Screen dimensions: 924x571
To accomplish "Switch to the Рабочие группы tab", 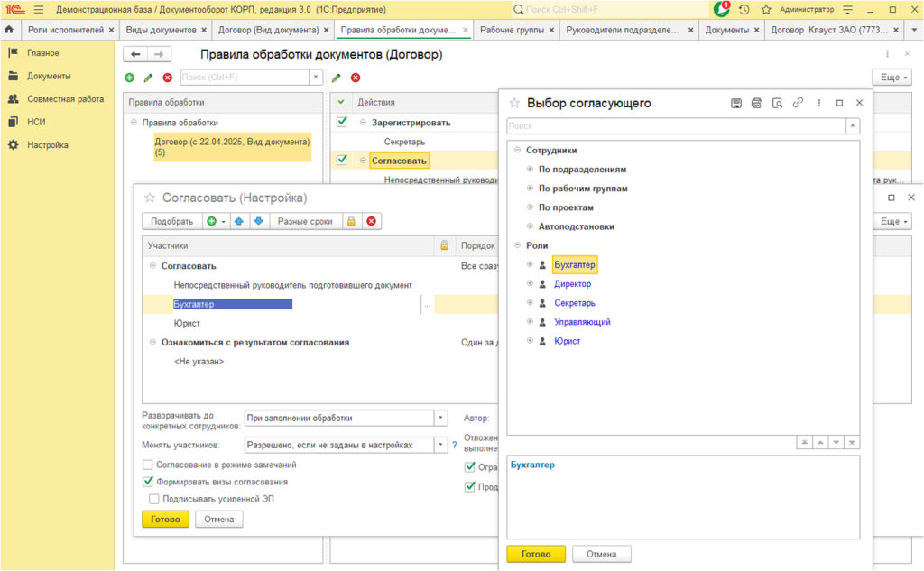I will coord(512,30).
